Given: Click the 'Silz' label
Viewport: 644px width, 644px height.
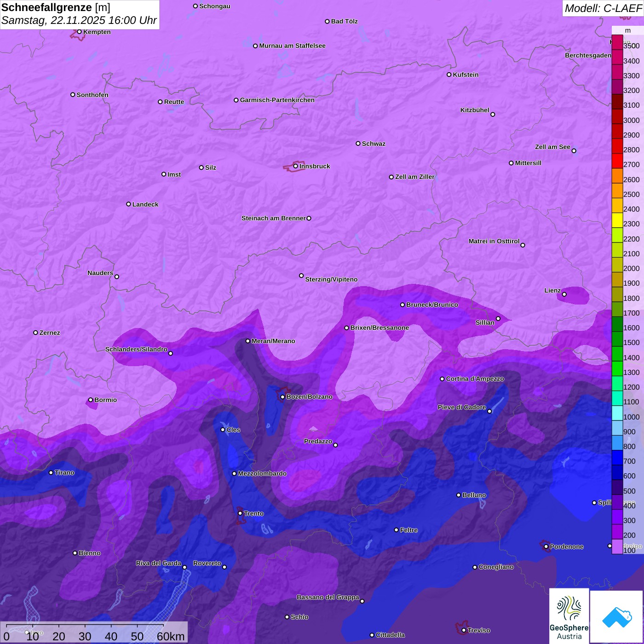Looking at the screenshot, I should [211, 168].
